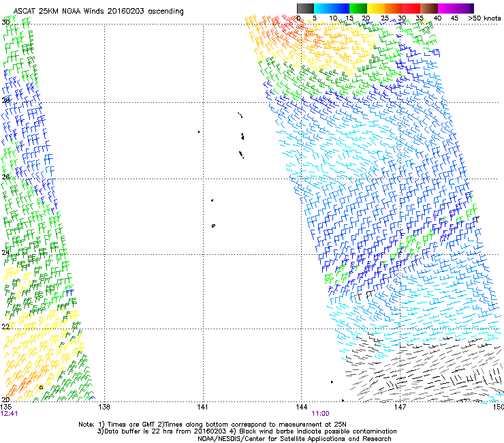Image resolution: width=504 pixels, height=443 pixels.
Task: Click the red 30-35 knots legend segment
Action: pos(411,8)
